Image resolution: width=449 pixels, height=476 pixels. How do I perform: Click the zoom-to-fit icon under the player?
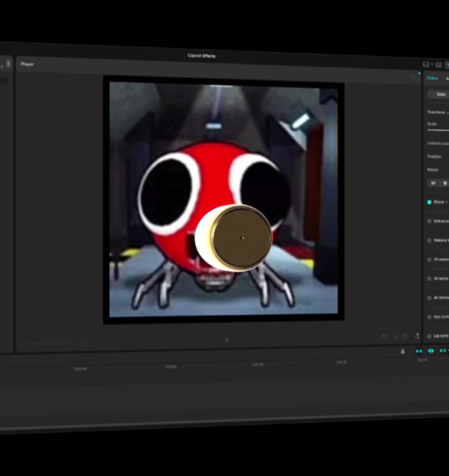click(x=395, y=336)
